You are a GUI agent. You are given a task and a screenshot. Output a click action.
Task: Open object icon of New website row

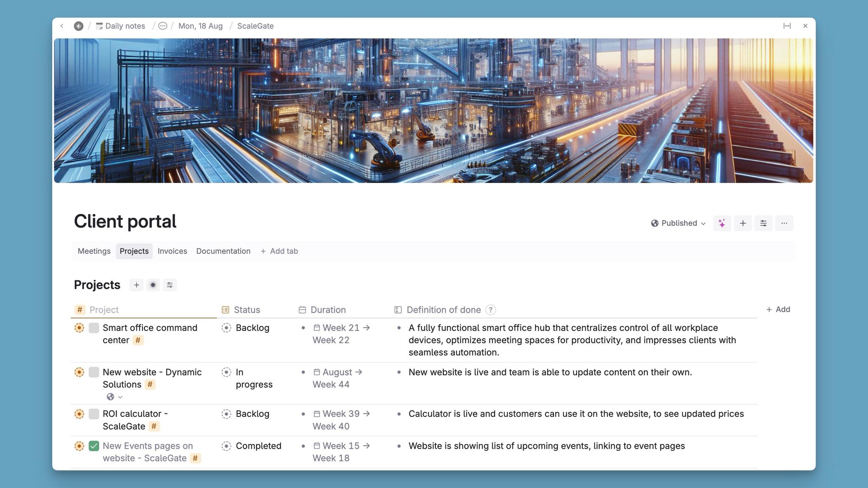tap(79, 372)
